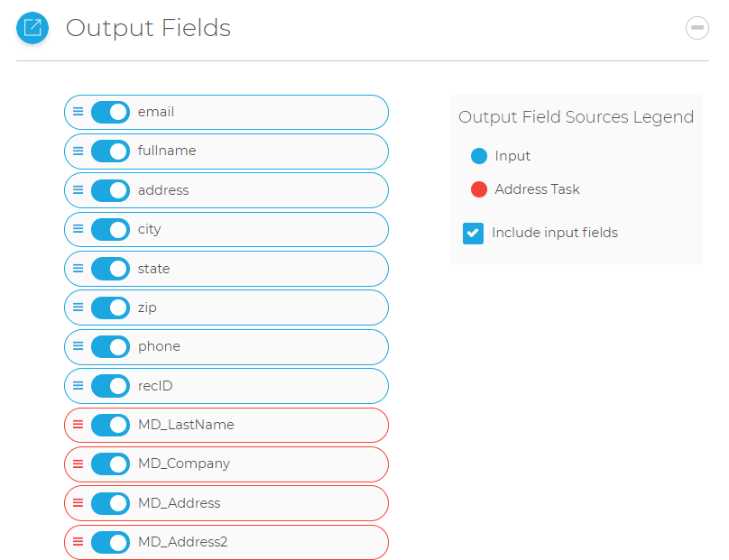This screenshot has height=560, width=729.
Task: Click the Output Fields heading text
Action: pyautogui.click(x=148, y=28)
